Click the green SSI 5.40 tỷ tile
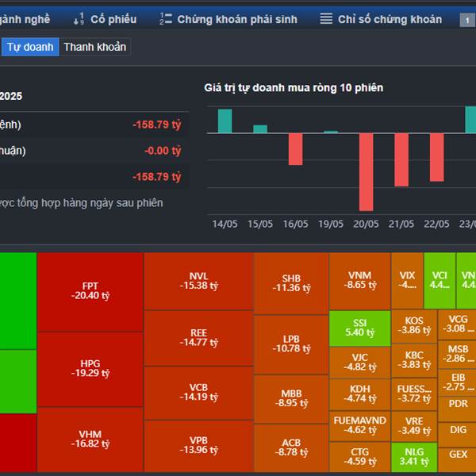This screenshot has width=476, height=476. (x=359, y=328)
